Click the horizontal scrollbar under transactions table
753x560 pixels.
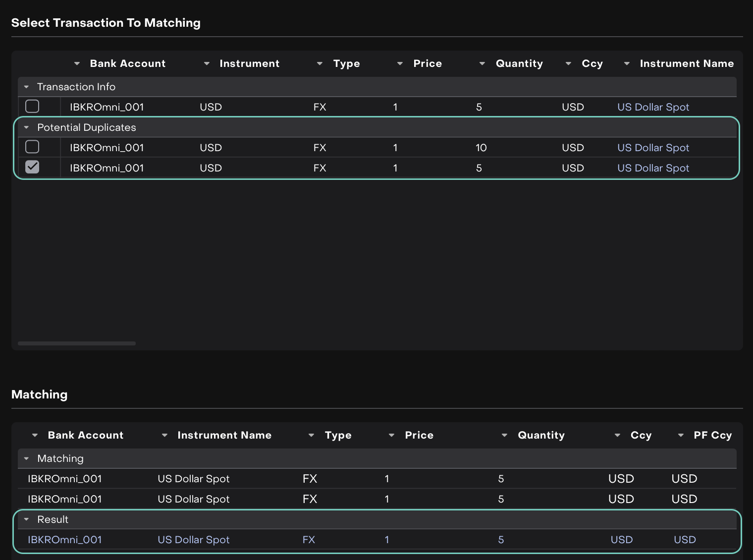click(77, 343)
